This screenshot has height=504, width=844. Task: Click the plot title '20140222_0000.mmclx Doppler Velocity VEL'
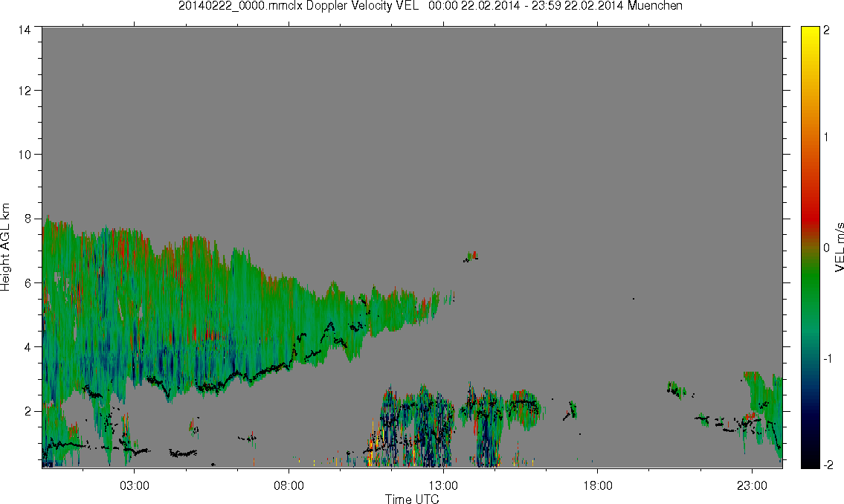(x=298, y=6)
